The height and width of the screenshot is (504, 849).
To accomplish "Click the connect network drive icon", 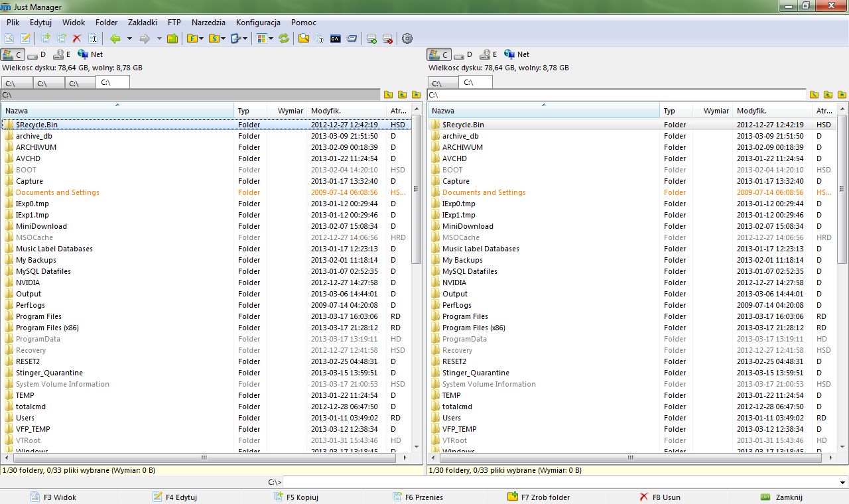I will [372, 38].
